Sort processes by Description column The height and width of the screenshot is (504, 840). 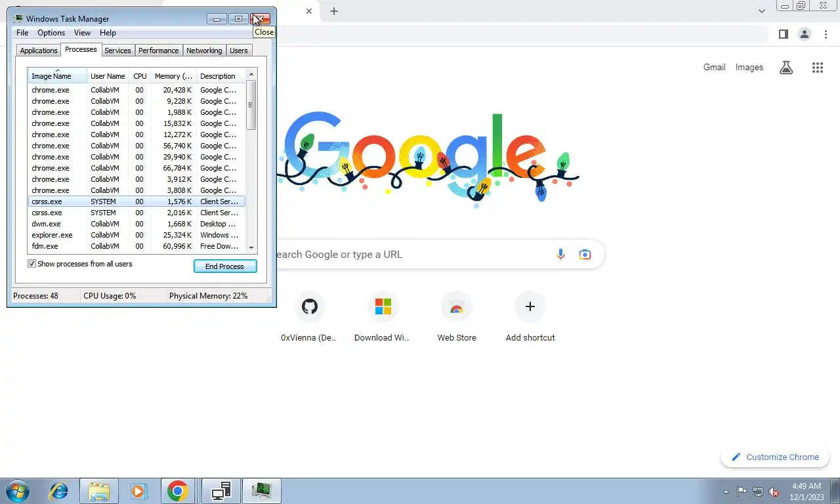(220, 76)
